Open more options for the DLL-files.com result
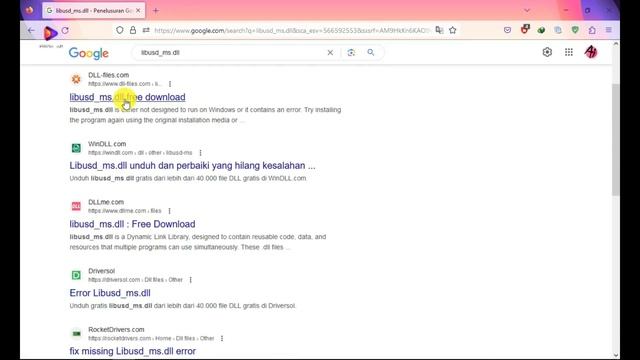640x360 pixels. click(x=170, y=84)
